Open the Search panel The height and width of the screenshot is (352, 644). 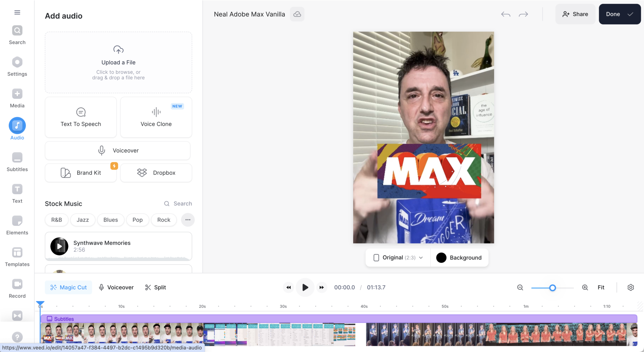point(17,34)
